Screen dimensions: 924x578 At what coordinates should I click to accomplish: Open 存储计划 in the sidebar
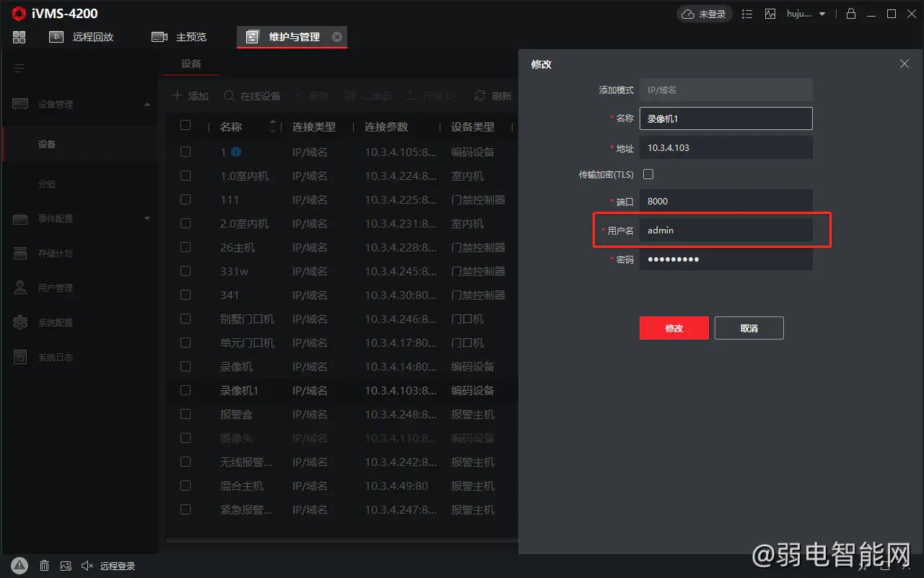56,253
